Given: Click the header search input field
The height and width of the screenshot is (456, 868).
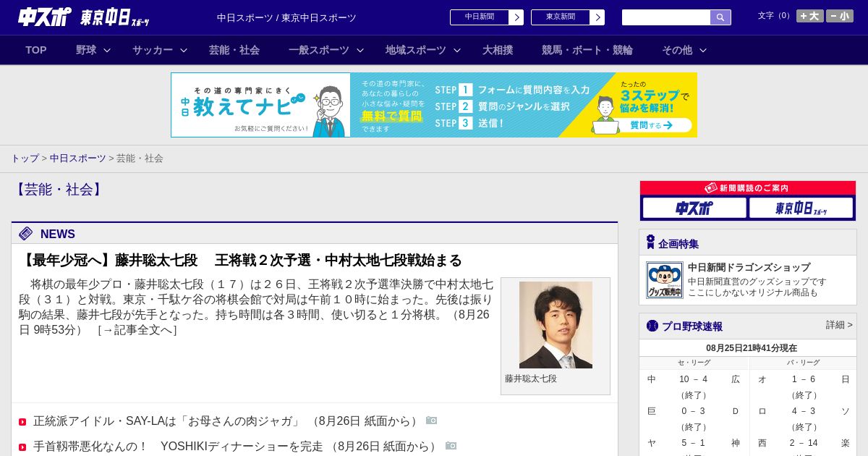Looking at the screenshot, I should (666, 17).
